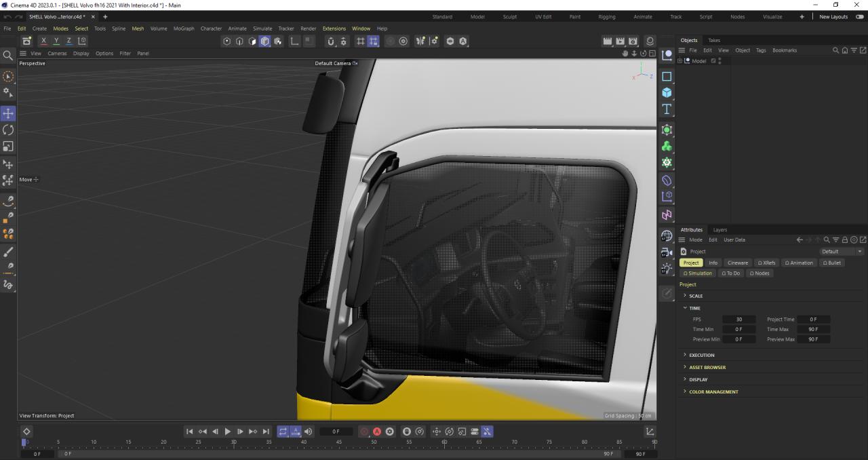Expand the SCALE section

[696, 296]
